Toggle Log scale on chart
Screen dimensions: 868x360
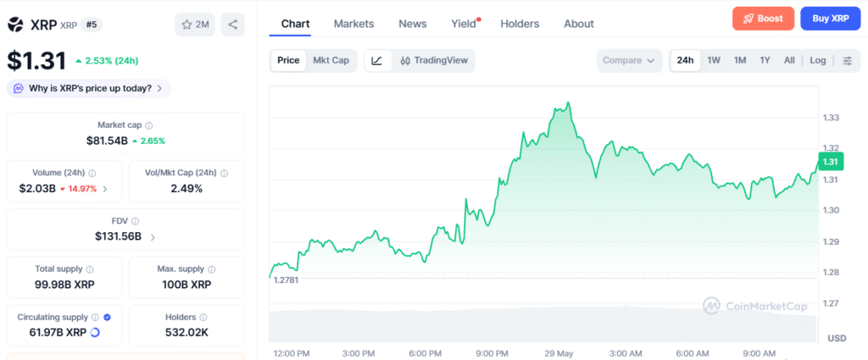pyautogui.click(x=818, y=61)
